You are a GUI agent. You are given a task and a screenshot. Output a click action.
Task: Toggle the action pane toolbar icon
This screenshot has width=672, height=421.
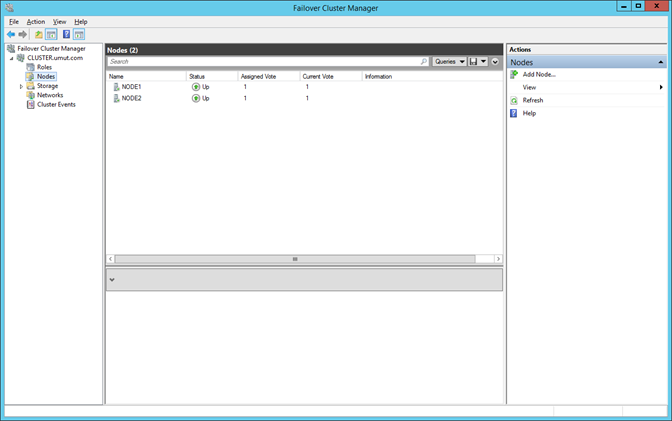(79, 34)
